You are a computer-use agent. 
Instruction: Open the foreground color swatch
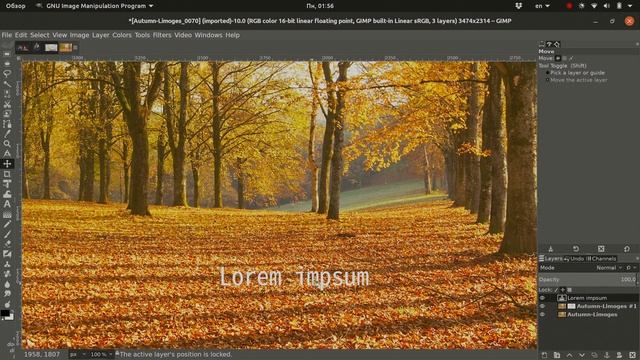[5, 313]
